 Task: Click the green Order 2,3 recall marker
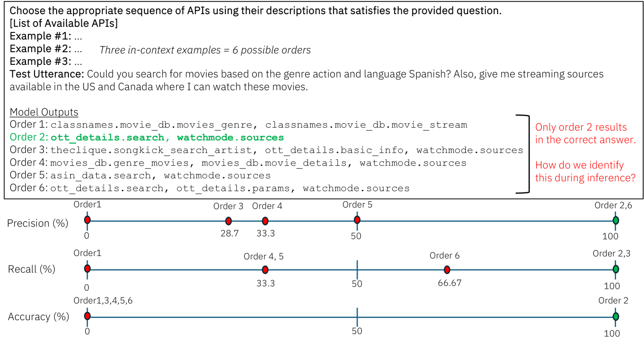coord(616,269)
